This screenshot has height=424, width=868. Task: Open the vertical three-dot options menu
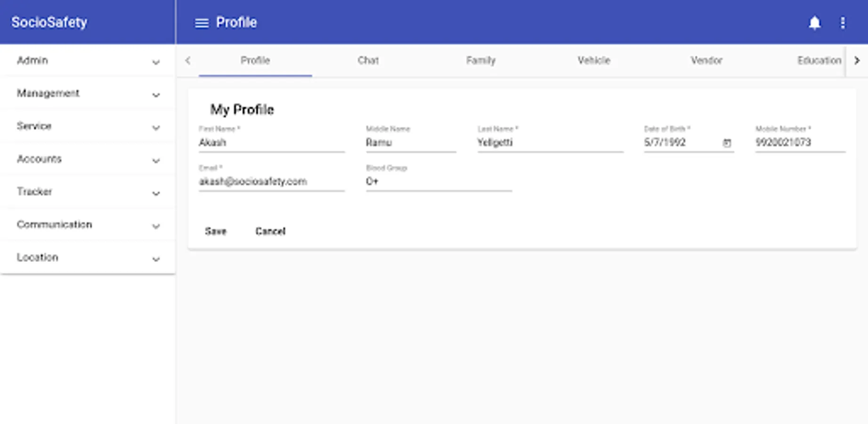[843, 23]
